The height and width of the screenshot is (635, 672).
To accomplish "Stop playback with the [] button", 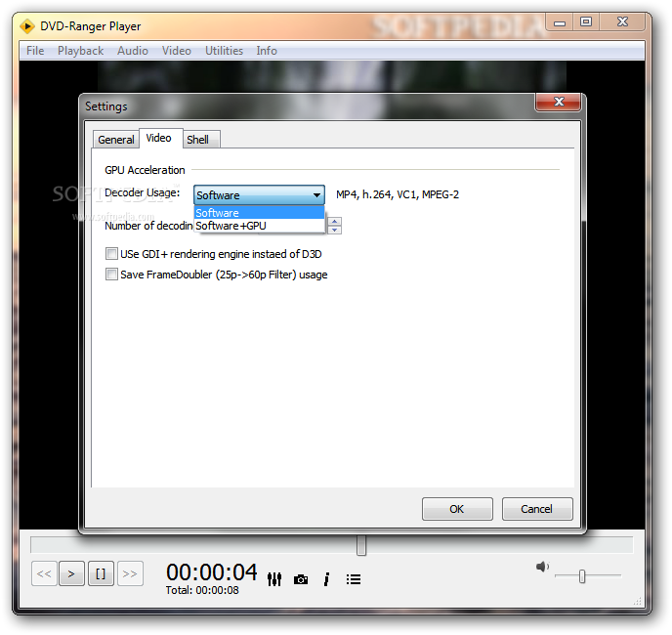I will coord(101,573).
